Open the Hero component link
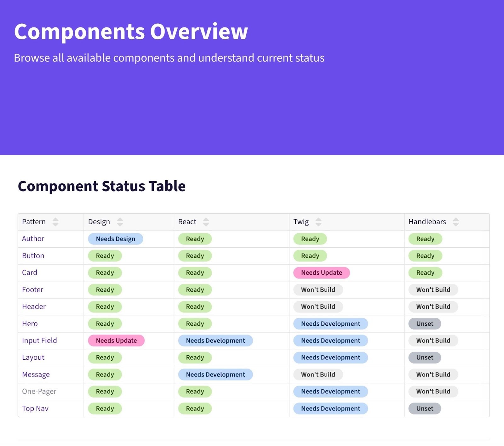 coord(30,324)
